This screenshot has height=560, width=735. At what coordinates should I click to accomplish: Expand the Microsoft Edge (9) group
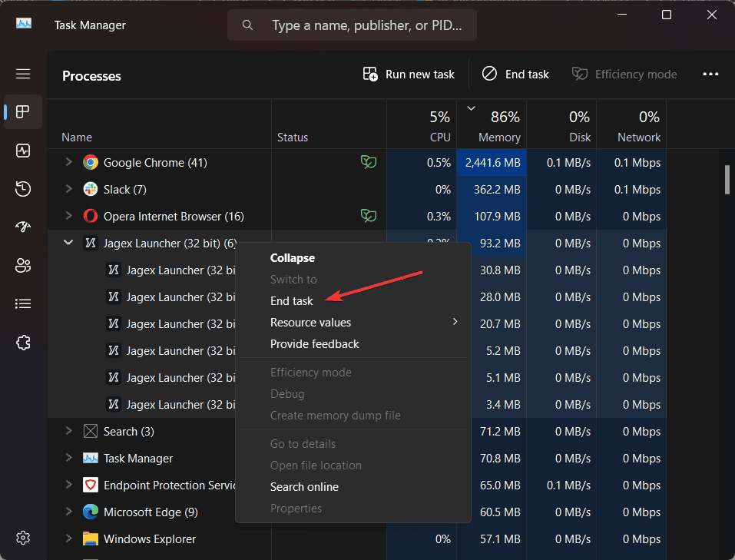(x=68, y=512)
